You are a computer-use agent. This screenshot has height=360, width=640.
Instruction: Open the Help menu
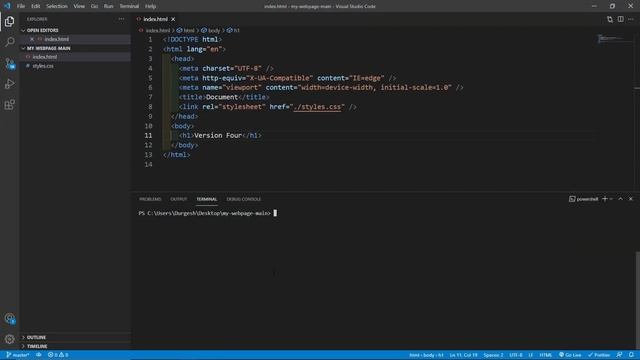(x=151, y=6)
